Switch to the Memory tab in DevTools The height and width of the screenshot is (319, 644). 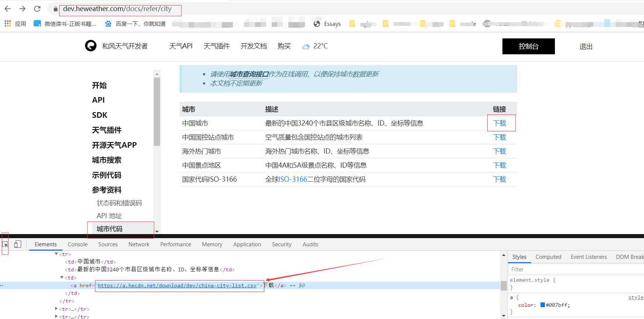point(212,244)
